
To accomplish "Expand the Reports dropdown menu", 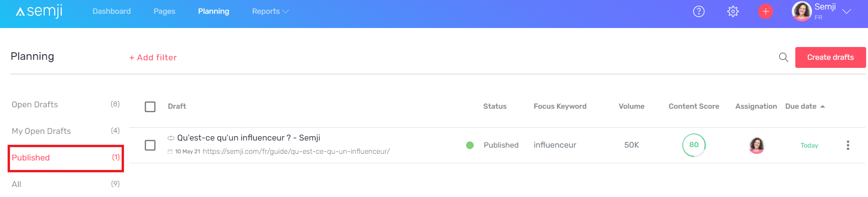I will click(270, 11).
